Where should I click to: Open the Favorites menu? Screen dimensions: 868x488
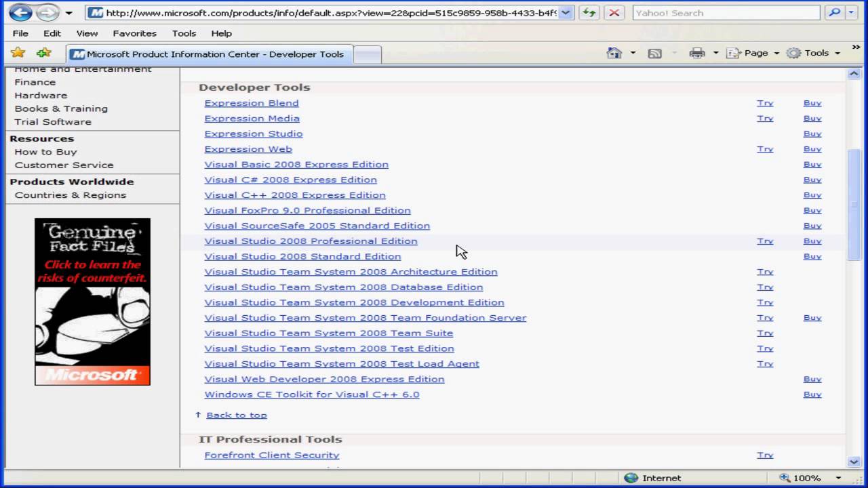pyautogui.click(x=134, y=33)
